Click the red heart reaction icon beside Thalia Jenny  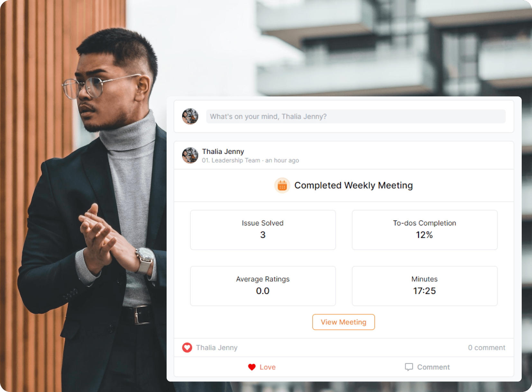click(x=187, y=348)
